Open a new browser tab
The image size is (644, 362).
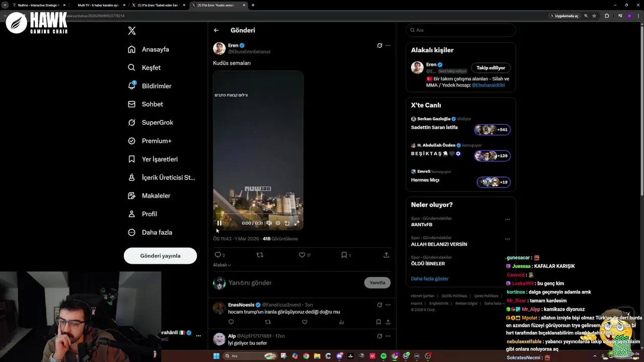(253, 5)
